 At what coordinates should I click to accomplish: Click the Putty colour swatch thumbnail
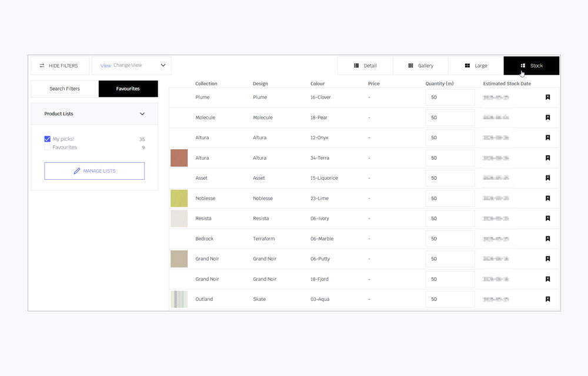[x=179, y=258]
